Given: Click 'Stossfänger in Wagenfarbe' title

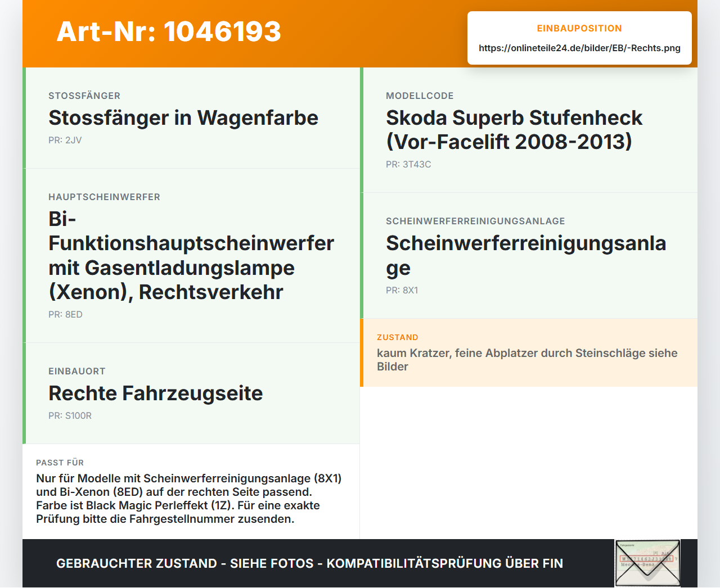Looking at the screenshot, I should (183, 118).
